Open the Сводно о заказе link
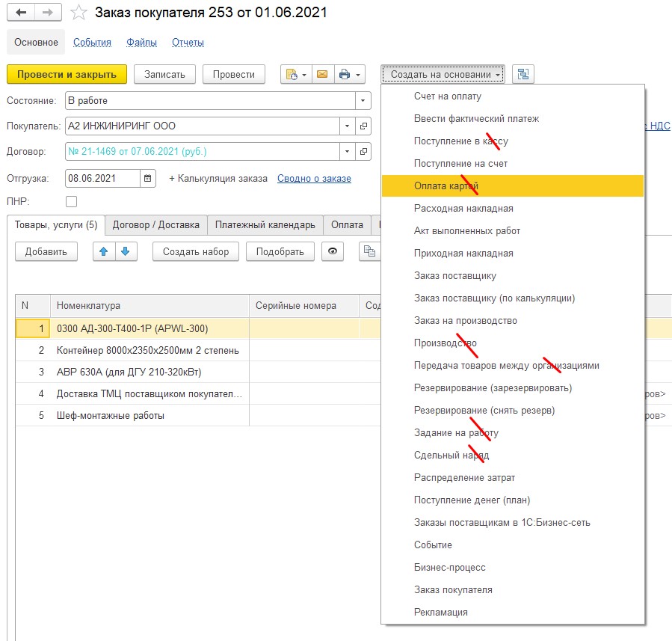This screenshot has width=672, height=641. click(x=314, y=179)
